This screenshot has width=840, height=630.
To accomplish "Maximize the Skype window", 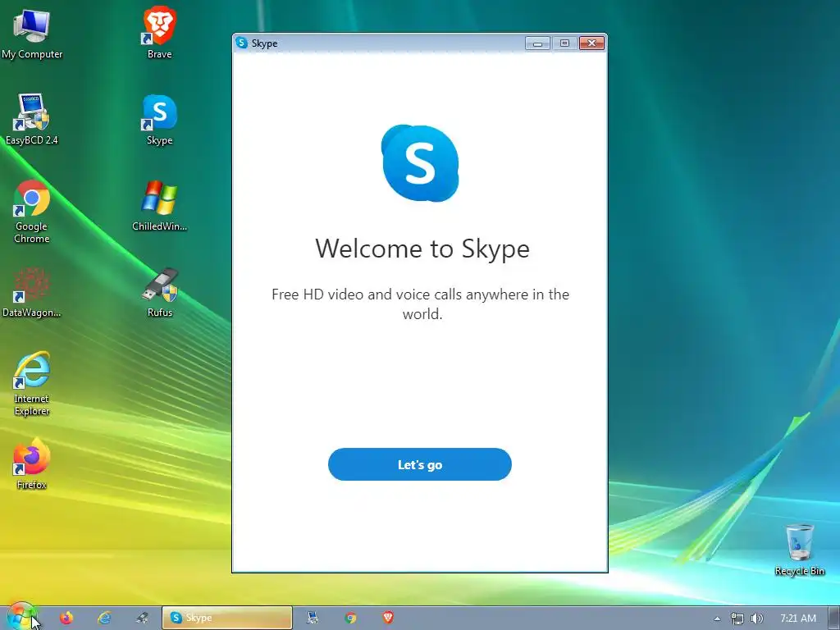I will [x=564, y=43].
